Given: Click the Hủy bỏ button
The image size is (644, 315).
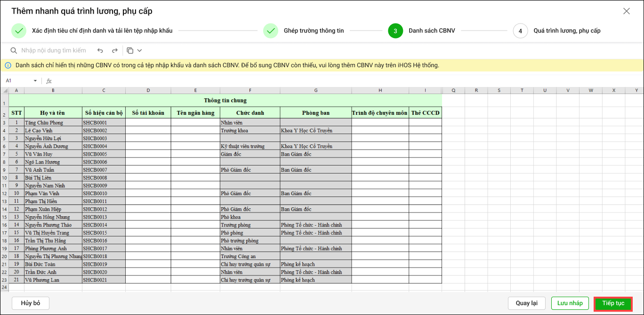Looking at the screenshot, I should [x=31, y=303].
